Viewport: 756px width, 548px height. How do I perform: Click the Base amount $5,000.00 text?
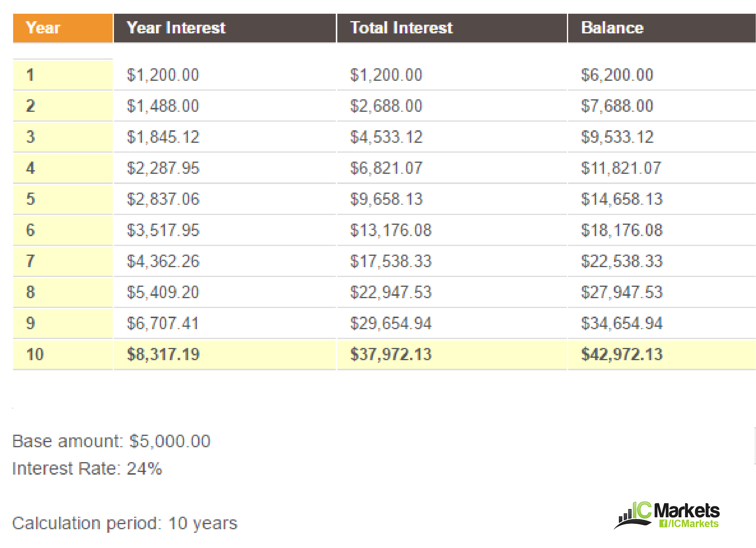pyautogui.click(x=111, y=441)
